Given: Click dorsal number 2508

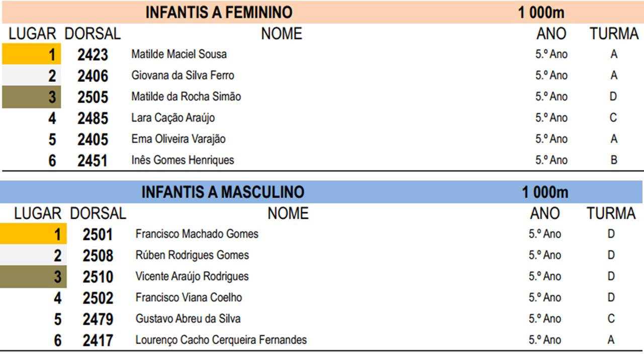Looking at the screenshot, I should (x=98, y=255).
